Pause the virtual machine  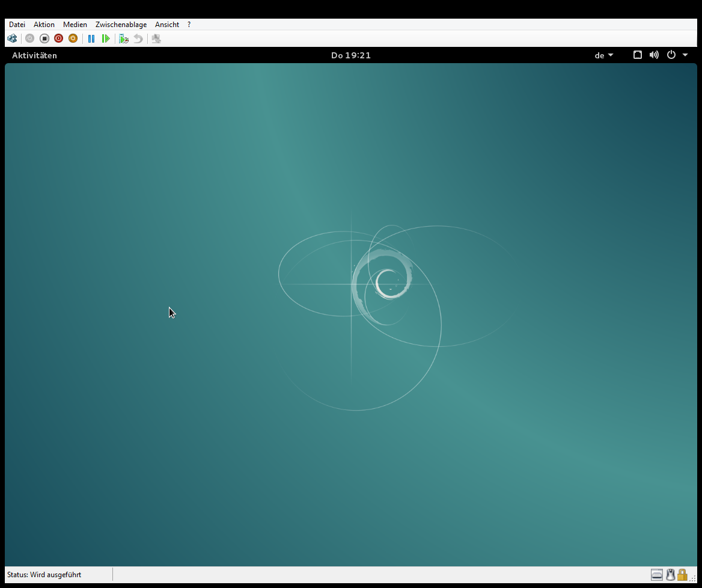(91, 38)
